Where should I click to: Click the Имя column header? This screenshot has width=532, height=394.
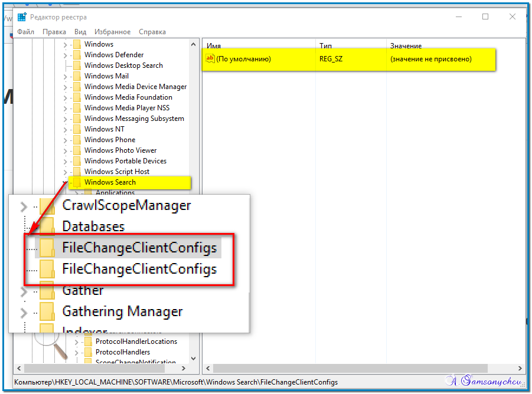pyautogui.click(x=214, y=46)
